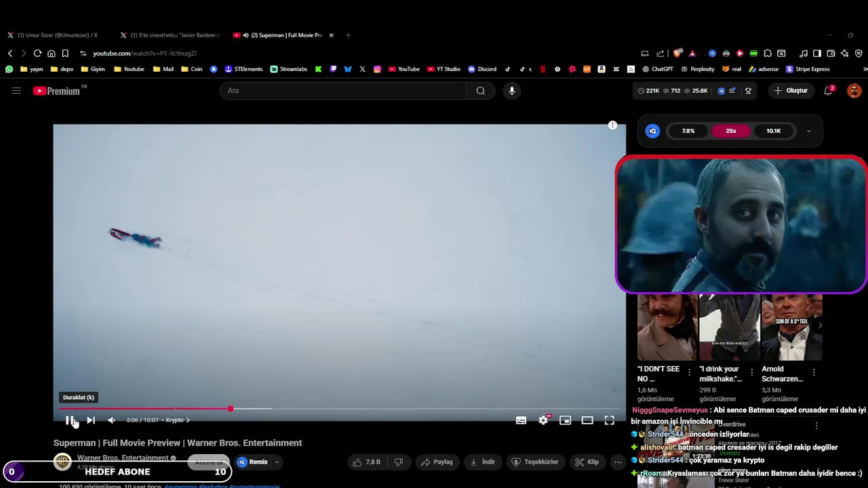Seek on the red video progress bar
868x488 pixels.
(x=339, y=409)
